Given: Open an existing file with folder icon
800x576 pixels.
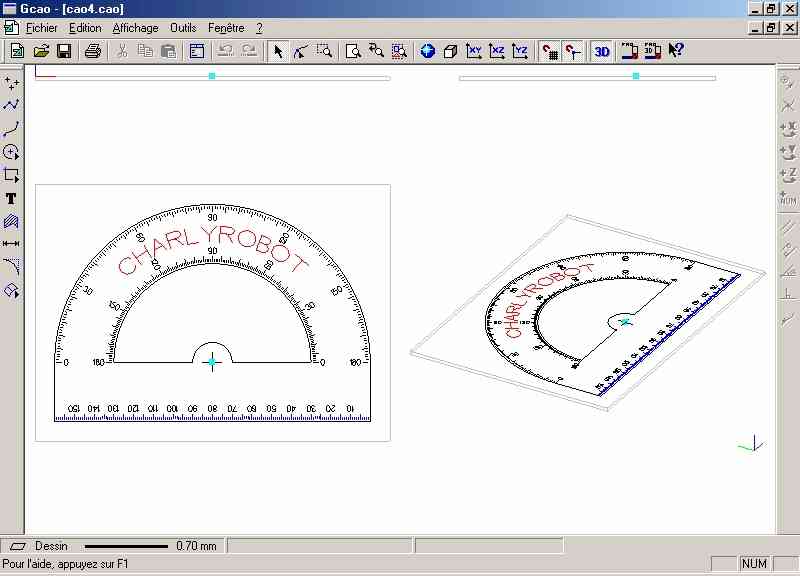Looking at the screenshot, I should pos(41,51).
